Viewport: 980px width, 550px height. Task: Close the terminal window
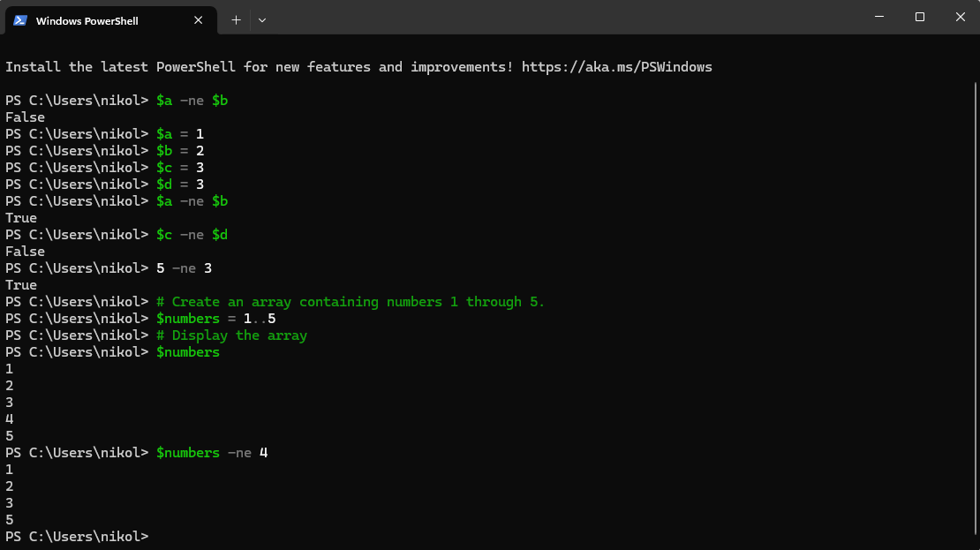point(960,17)
